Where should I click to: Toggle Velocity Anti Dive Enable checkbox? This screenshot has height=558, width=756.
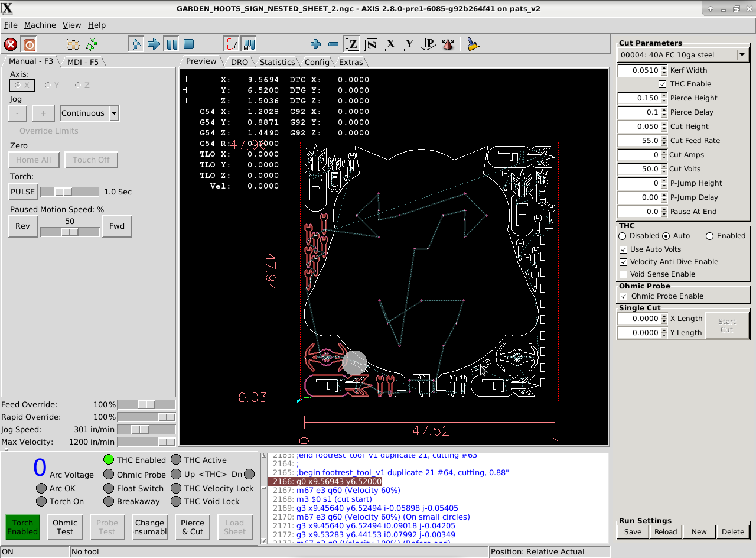click(x=623, y=262)
